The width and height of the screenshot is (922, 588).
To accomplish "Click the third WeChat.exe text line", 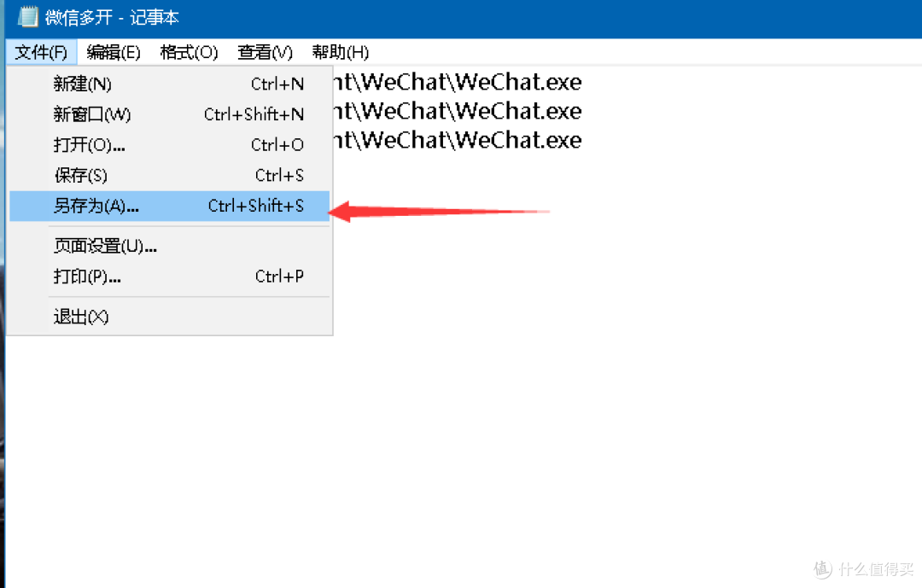I will coord(458,141).
